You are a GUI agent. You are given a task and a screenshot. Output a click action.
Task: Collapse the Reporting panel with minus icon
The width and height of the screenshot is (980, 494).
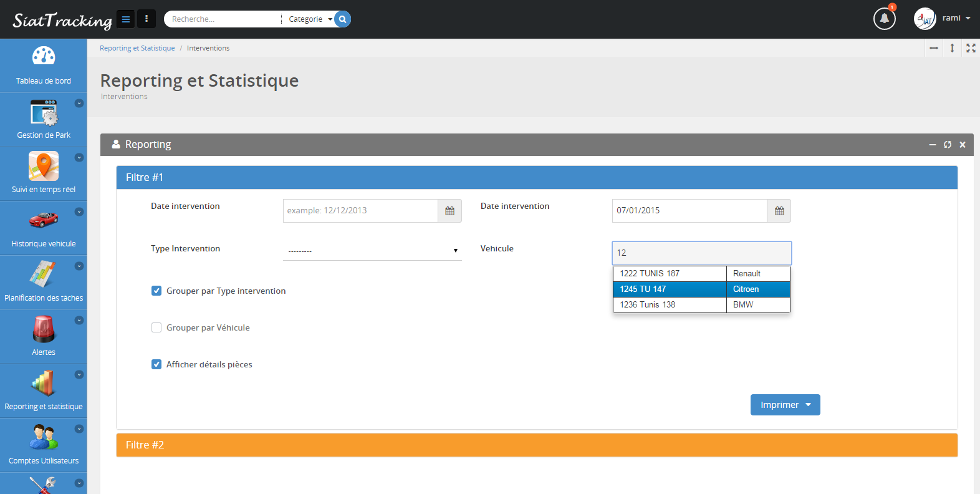pyautogui.click(x=933, y=145)
